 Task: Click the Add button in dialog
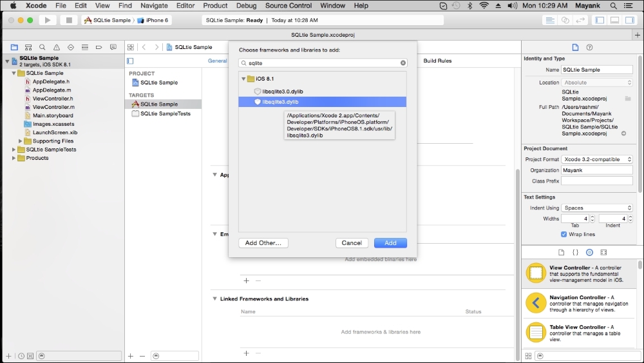click(390, 243)
